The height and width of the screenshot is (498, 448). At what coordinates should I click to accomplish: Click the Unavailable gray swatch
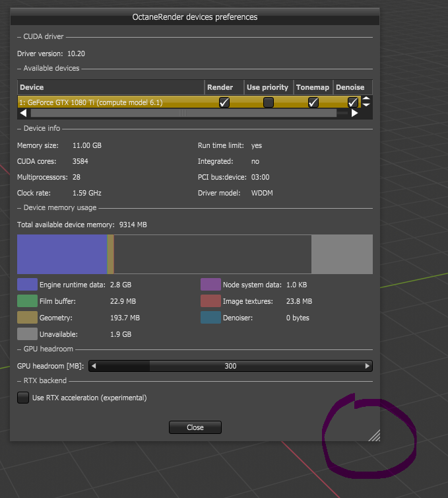pos(27,334)
